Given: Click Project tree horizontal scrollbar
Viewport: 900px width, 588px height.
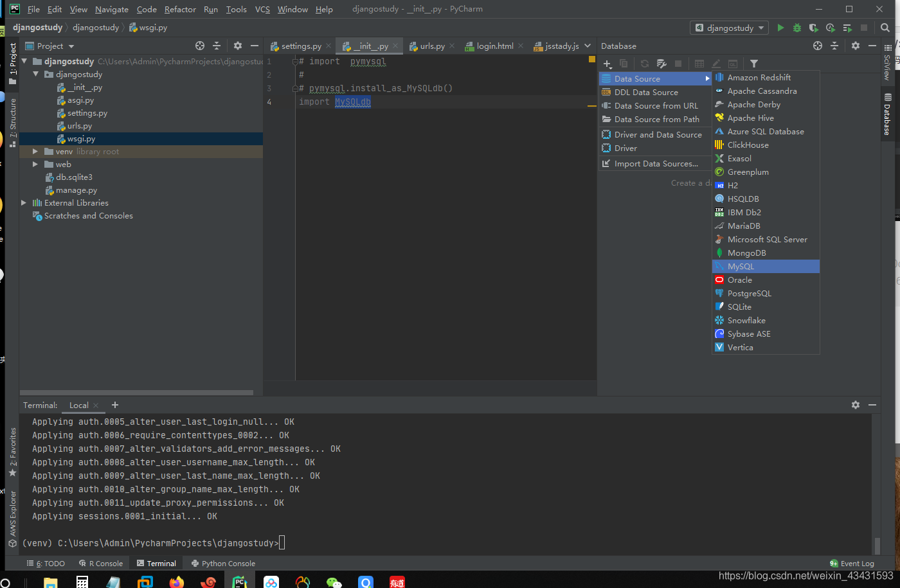Looking at the screenshot, I should (x=136, y=392).
